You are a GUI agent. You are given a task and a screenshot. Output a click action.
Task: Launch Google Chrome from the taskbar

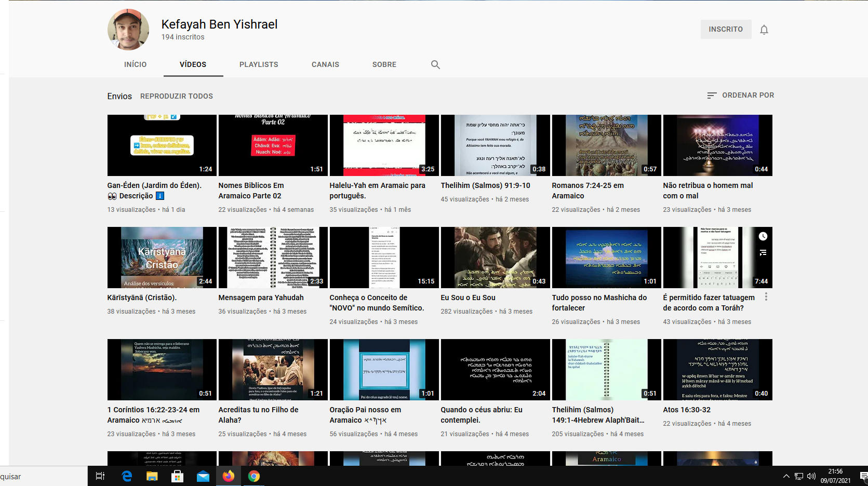tap(253, 476)
